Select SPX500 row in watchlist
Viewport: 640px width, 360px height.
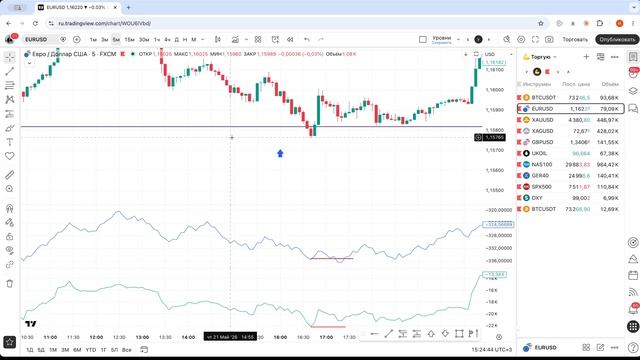tap(570, 187)
